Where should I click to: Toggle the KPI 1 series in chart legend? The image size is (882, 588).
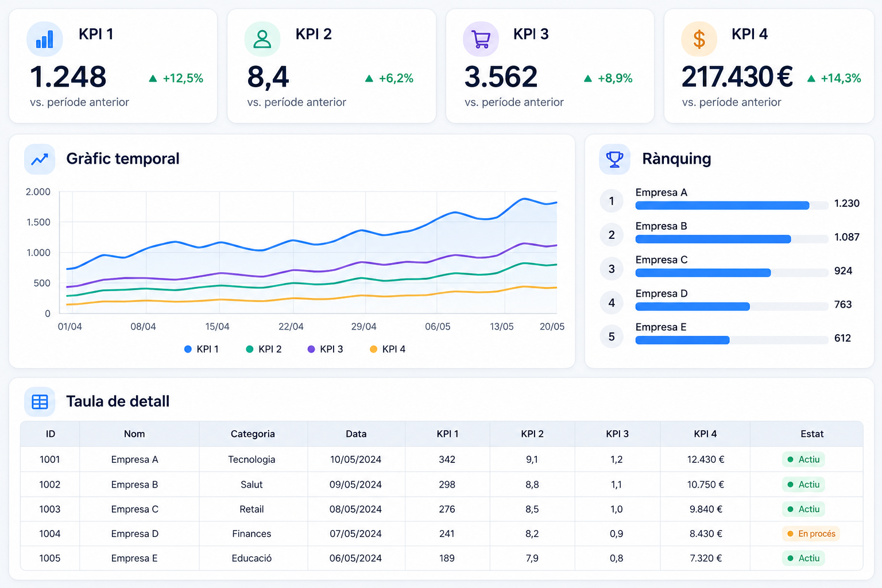tap(202, 349)
